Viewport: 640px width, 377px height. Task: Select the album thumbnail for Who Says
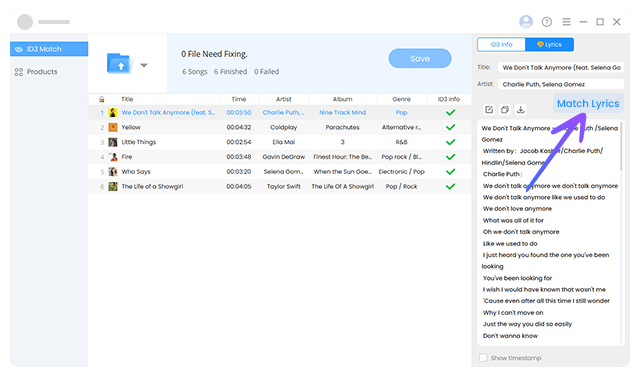113,172
